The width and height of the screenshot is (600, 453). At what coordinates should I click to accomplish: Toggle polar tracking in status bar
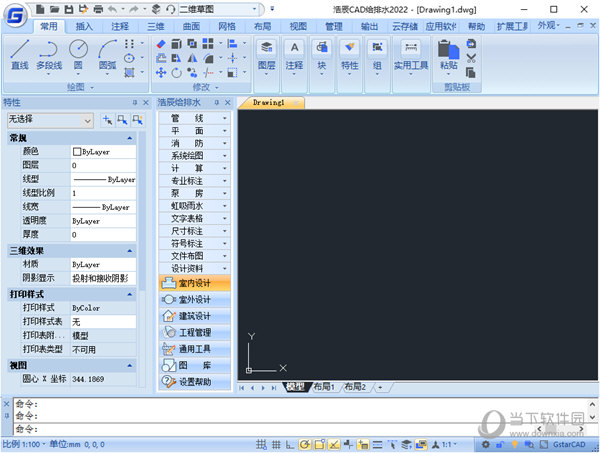click(305, 444)
